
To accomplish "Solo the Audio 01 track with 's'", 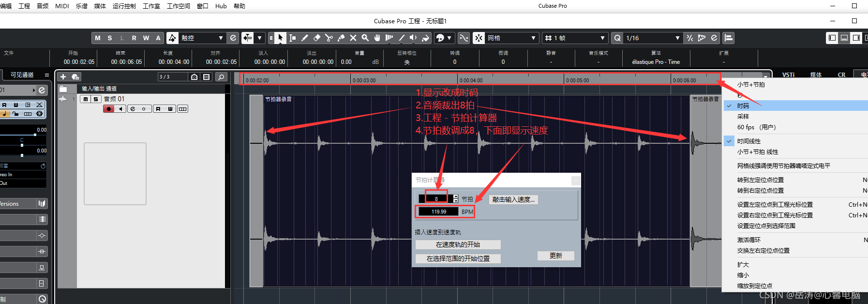I will pos(96,99).
